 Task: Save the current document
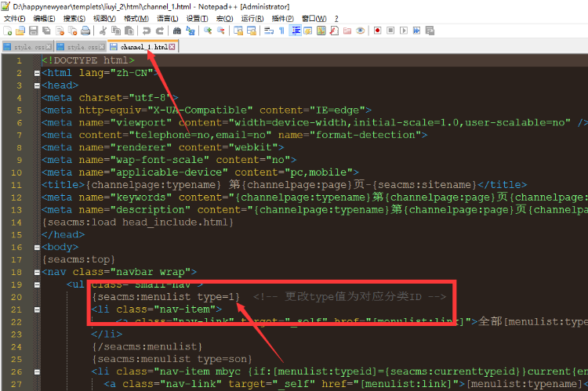click(34, 31)
